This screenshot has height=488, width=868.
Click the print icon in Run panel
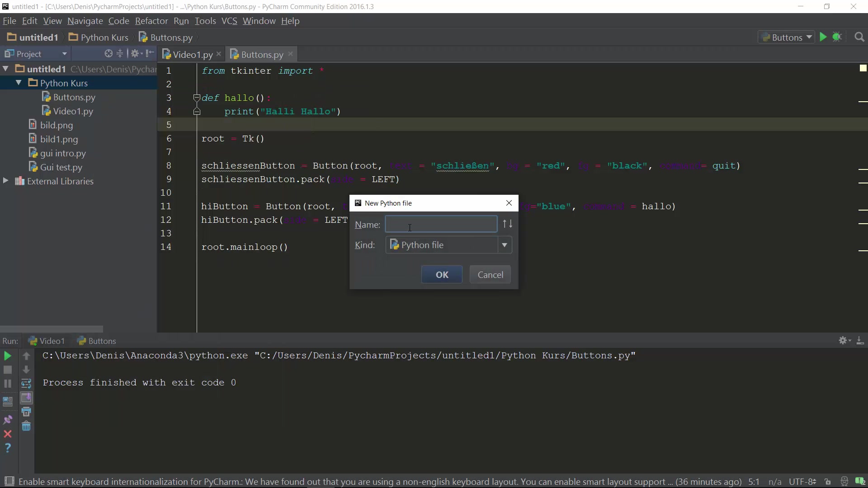[26, 412]
